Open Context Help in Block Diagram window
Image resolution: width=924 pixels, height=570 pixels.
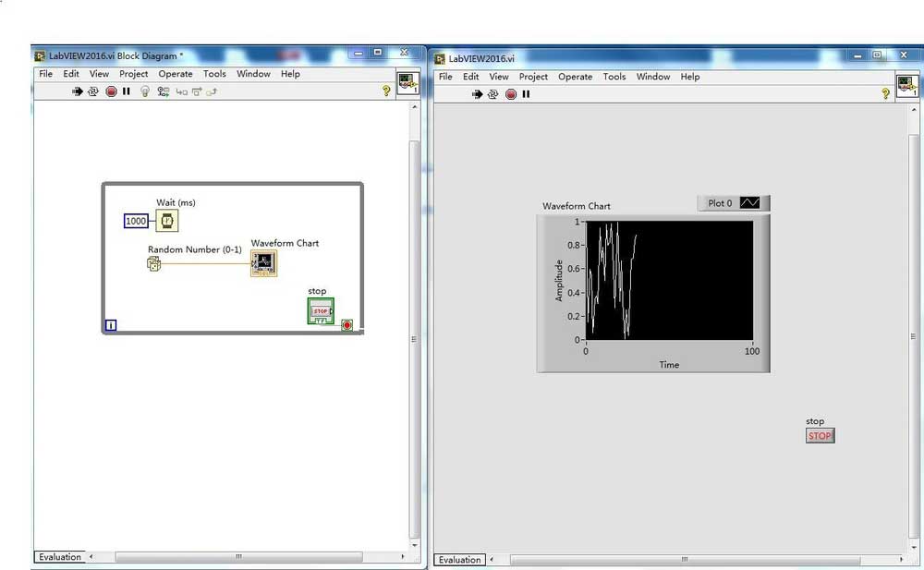coord(386,91)
